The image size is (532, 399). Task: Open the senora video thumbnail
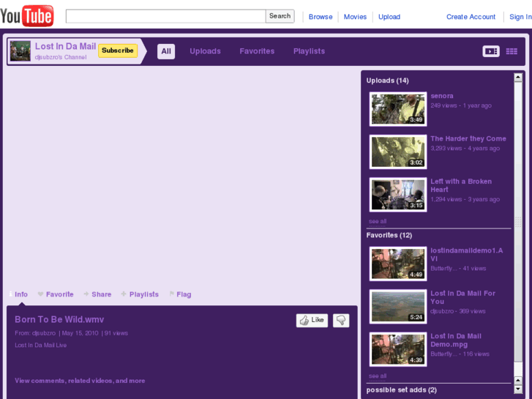pos(398,109)
